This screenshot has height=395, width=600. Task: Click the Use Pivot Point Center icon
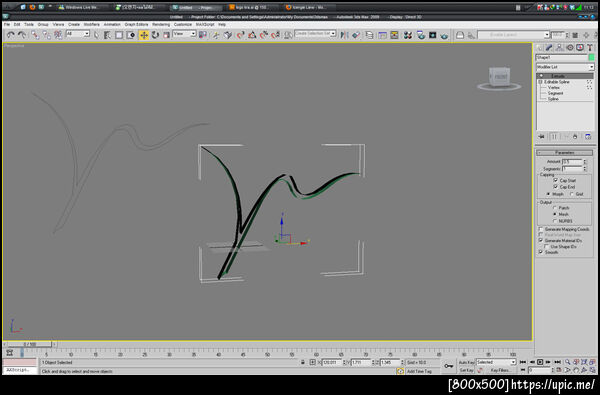(x=203, y=35)
